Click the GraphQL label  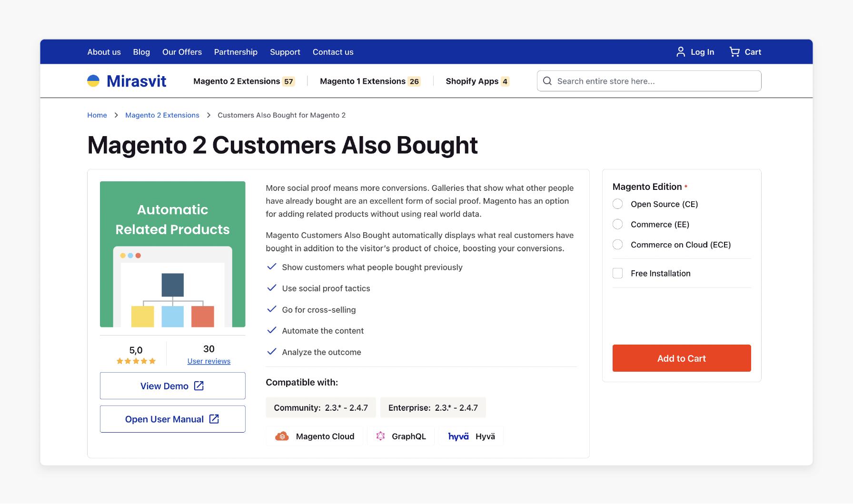click(409, 436)
